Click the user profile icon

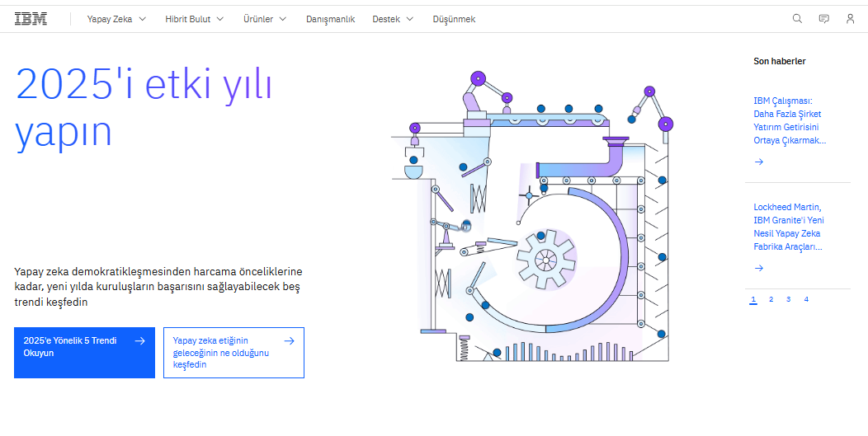850,19
